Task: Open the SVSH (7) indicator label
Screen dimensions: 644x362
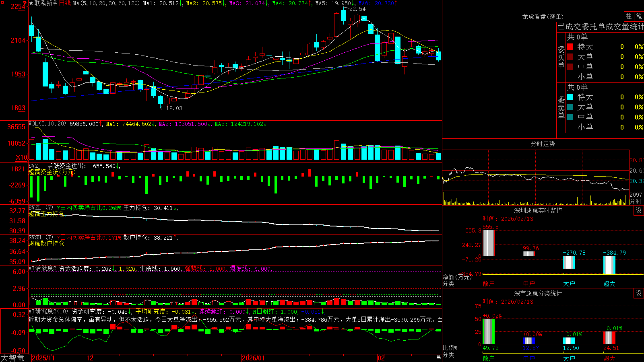Action: point(41,238)
